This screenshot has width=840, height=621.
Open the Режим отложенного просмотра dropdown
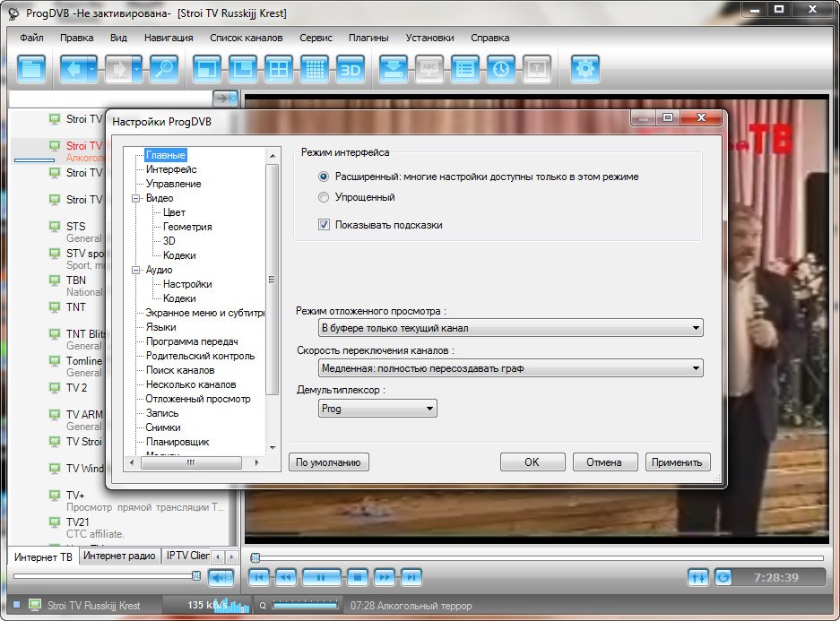[x=510, y=329]
